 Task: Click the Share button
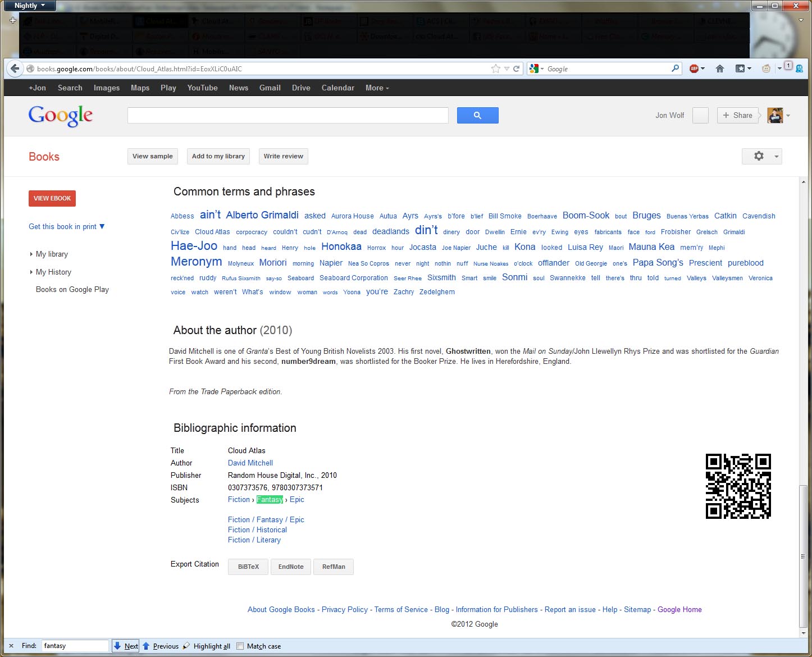(737, 115)
